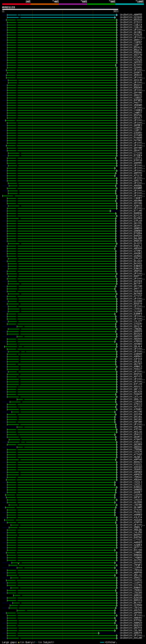Select hit label UniRef100_C1BLC4
The width and height of the screenshot is (146, 644).
tap(131, 25)
